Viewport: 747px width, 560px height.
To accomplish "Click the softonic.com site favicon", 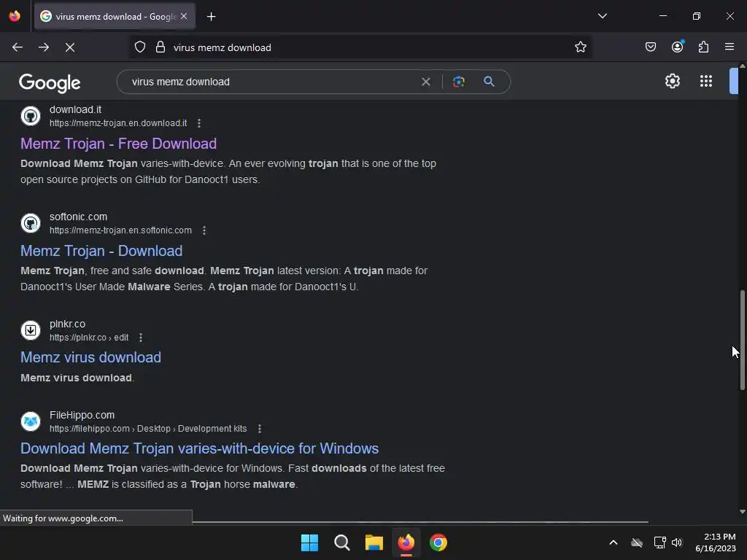I will pos(31,223).
